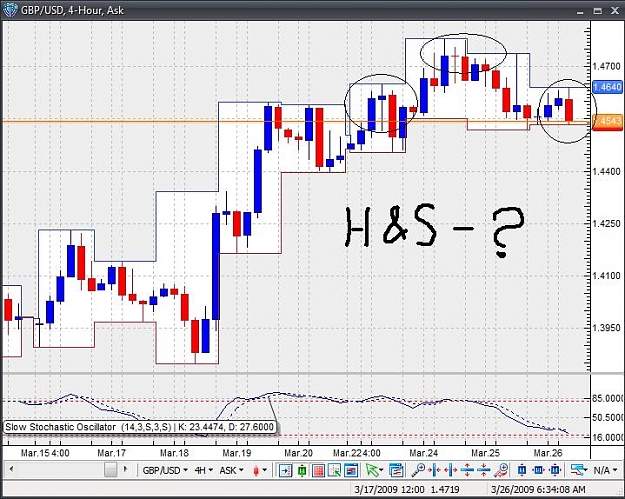Expand the chart type dropdown arrow

click(x=264, y=471)
